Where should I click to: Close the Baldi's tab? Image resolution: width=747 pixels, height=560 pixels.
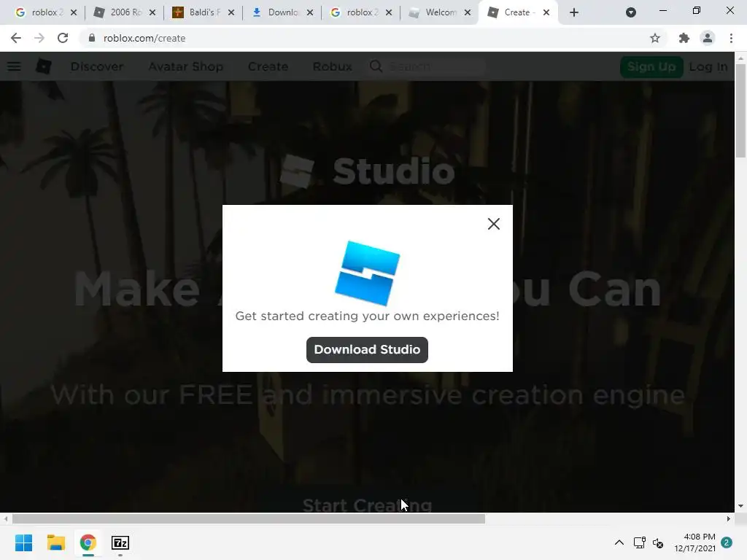point(231,12)
